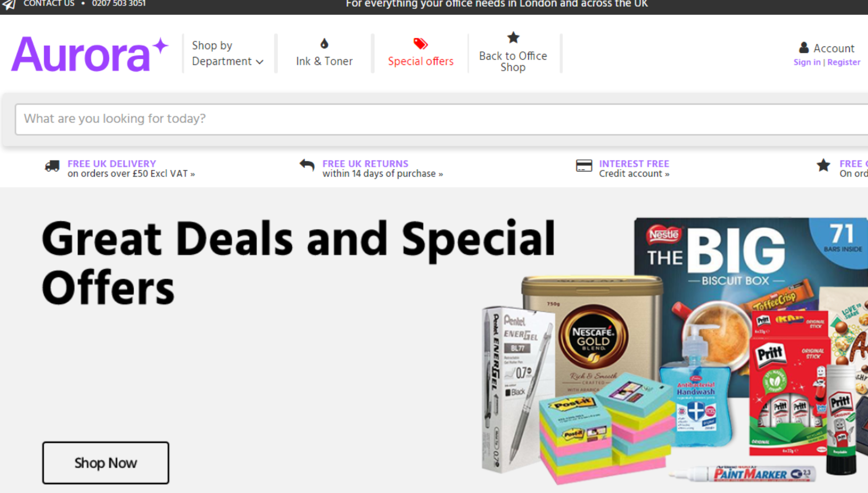Click the credit card icon
This screenshot has width=868, height=493.
point(584,165)
